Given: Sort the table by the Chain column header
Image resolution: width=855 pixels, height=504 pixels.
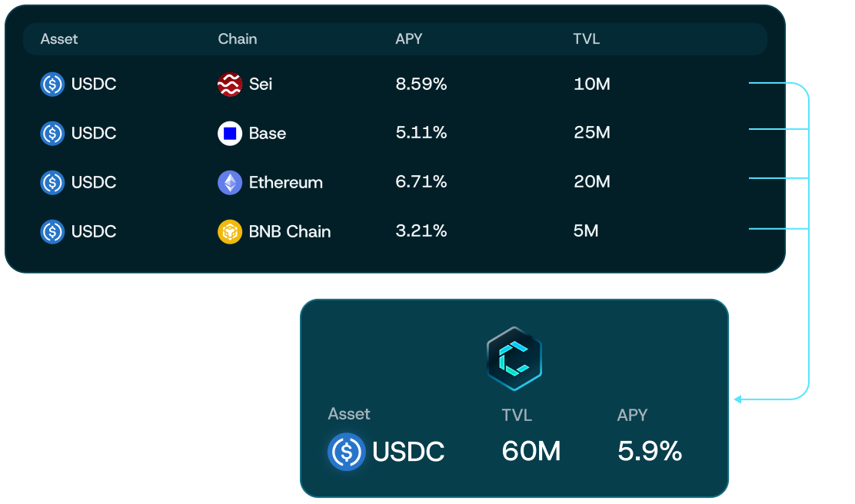Looking at the screenshot, I should (x=238, y=39).
